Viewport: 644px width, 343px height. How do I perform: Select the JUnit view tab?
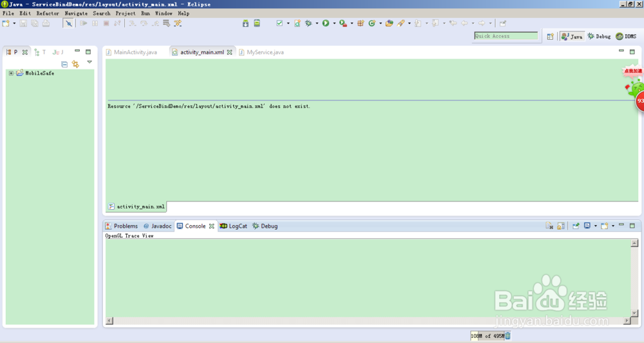pyautogui.click(x=58, y=52)
